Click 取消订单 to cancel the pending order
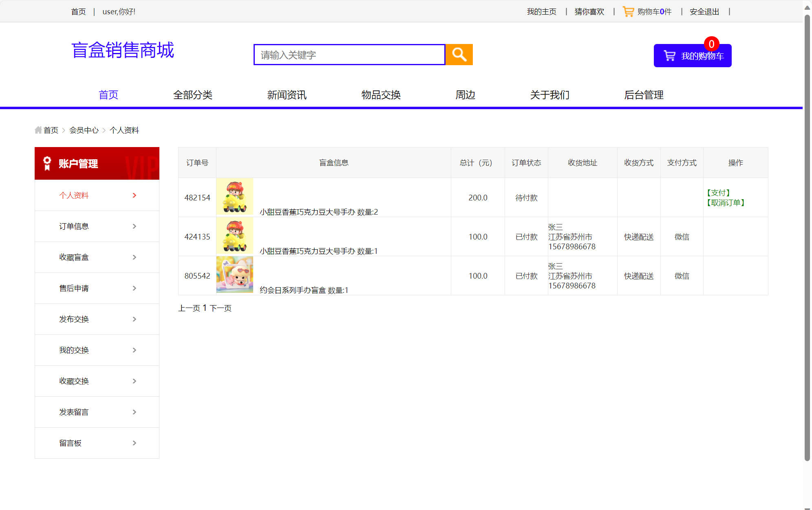 [726, 203]
